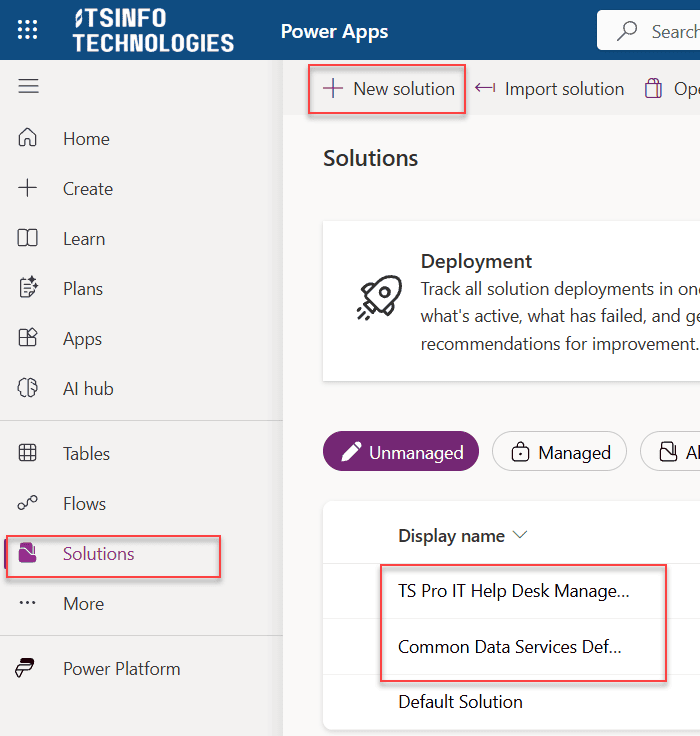Click the Tables grid icon
The image size is (700, 736).
click(x=27, y=453)
